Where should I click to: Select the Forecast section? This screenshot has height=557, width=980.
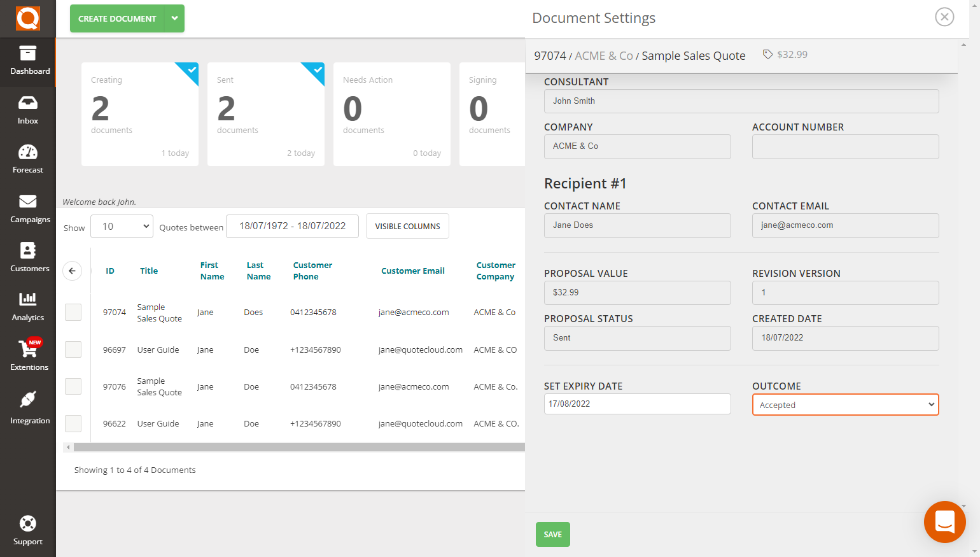click(27, 158)
